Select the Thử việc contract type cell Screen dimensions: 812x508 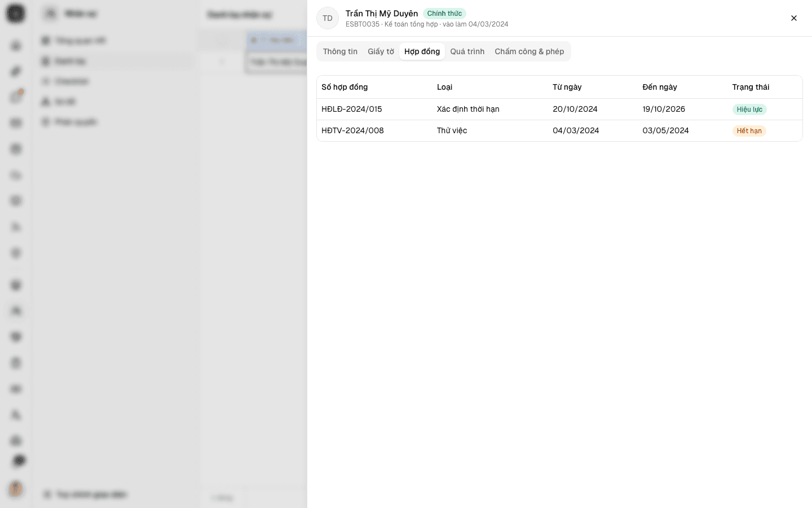tap(452, 130)
